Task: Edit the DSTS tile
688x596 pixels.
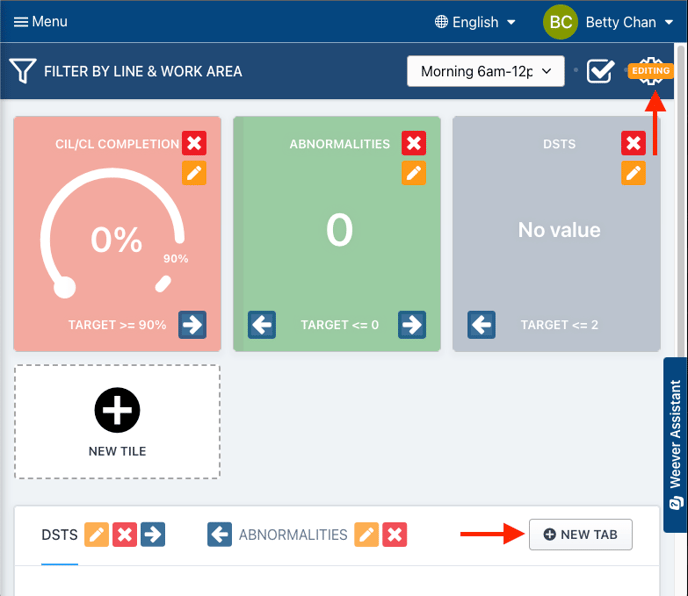Action: [x=633, y=173]
